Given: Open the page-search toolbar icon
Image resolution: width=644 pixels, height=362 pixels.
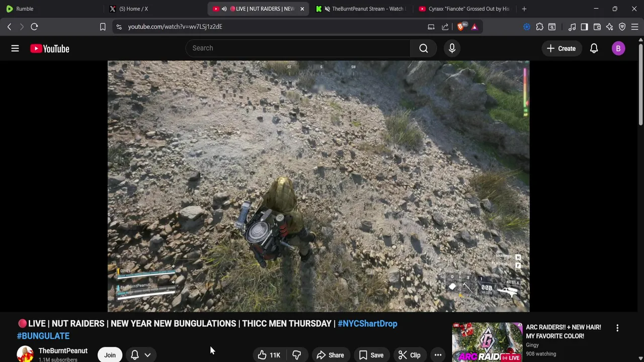Looking at the screenshot, I should (x=552, y=27).
